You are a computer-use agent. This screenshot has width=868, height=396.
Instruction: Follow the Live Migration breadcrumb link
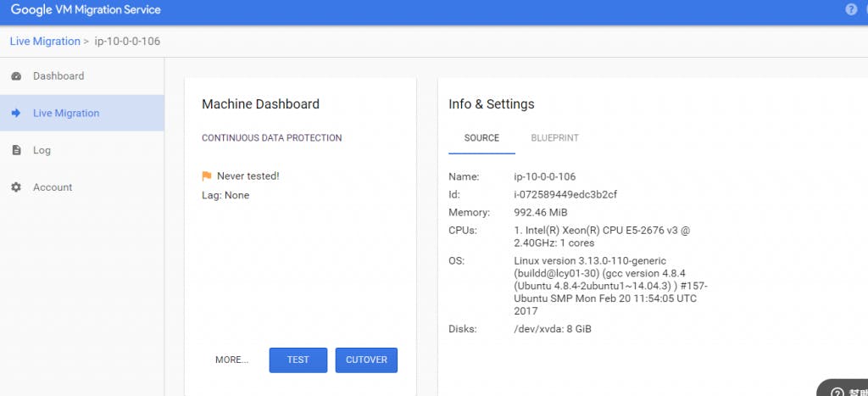point(45,42)
